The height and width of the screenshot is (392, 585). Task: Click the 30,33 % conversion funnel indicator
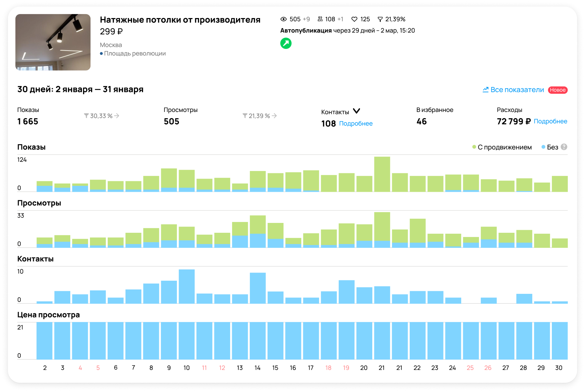click(101, 116)
